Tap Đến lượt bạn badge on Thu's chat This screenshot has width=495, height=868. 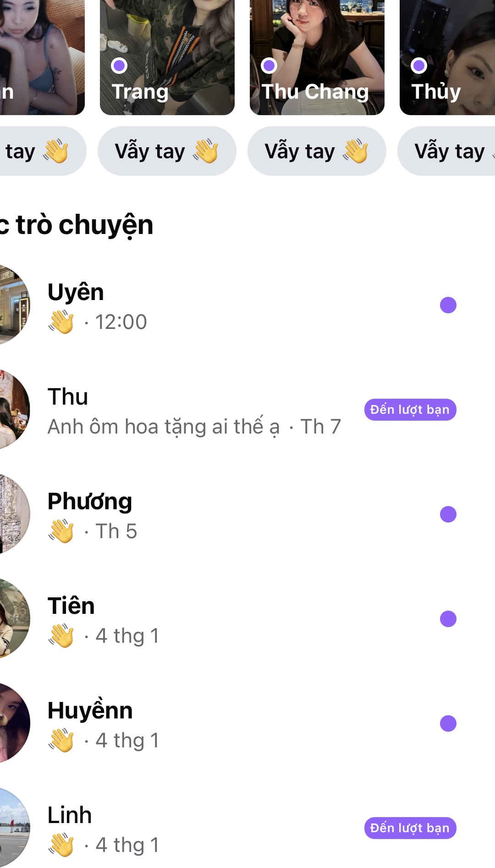(x=410, y=410)
